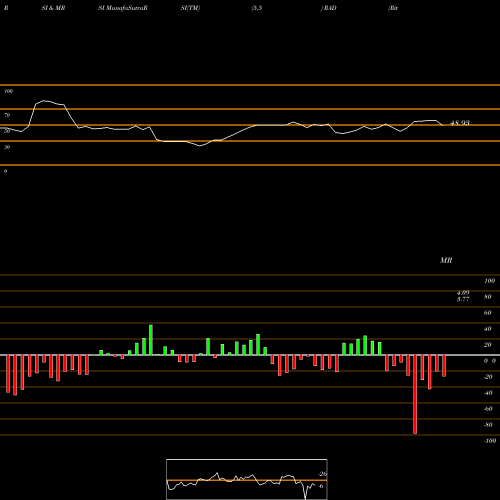Click the current RSI value 48.93
The image size is (500, 500).
pos(460,123)
